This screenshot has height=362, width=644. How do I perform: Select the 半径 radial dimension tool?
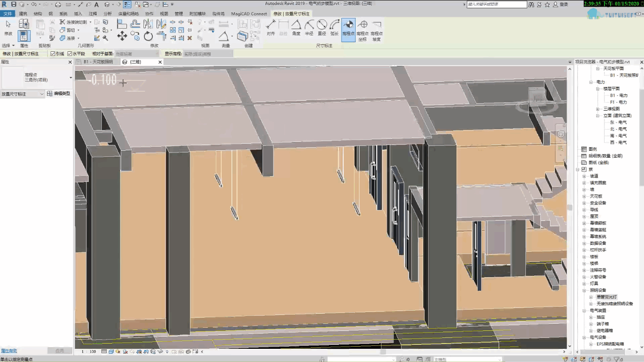pyautogui.click(x=309, y=27)
